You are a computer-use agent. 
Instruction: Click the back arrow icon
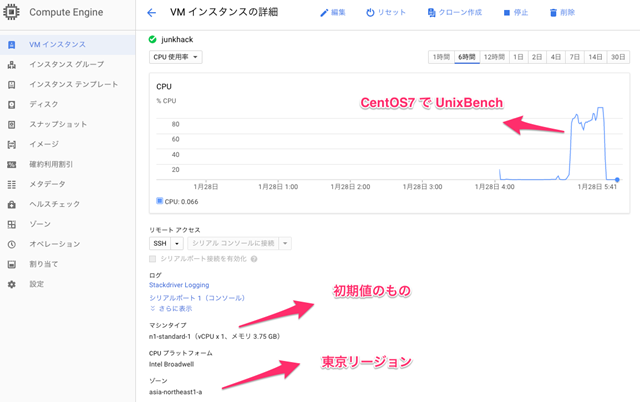click(x=152, y=13)
